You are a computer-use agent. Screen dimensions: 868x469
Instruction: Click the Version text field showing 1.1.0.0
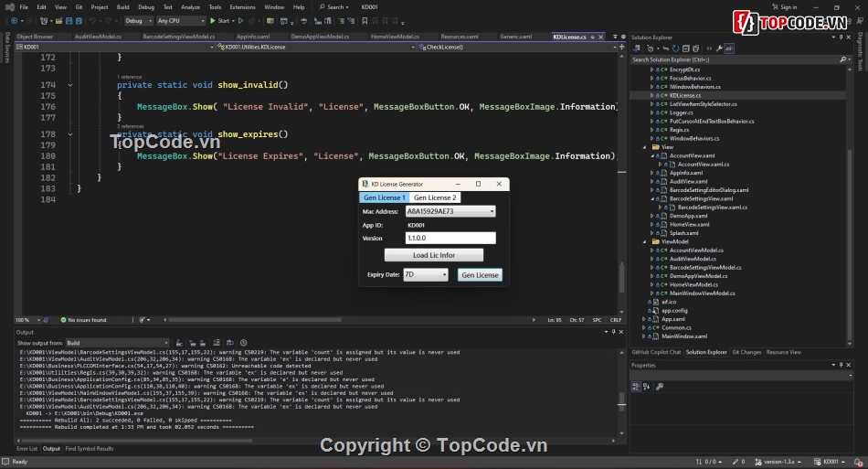point(450,238)
